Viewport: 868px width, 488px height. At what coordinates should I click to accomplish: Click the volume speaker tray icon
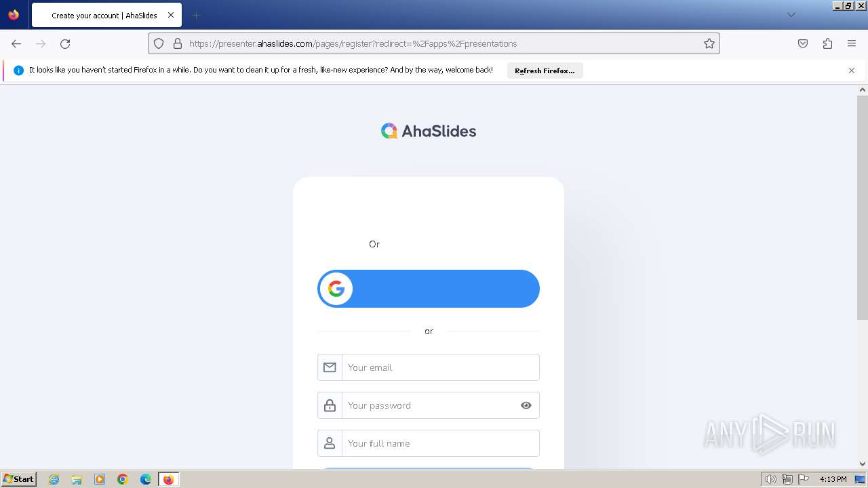click(771, 479)
